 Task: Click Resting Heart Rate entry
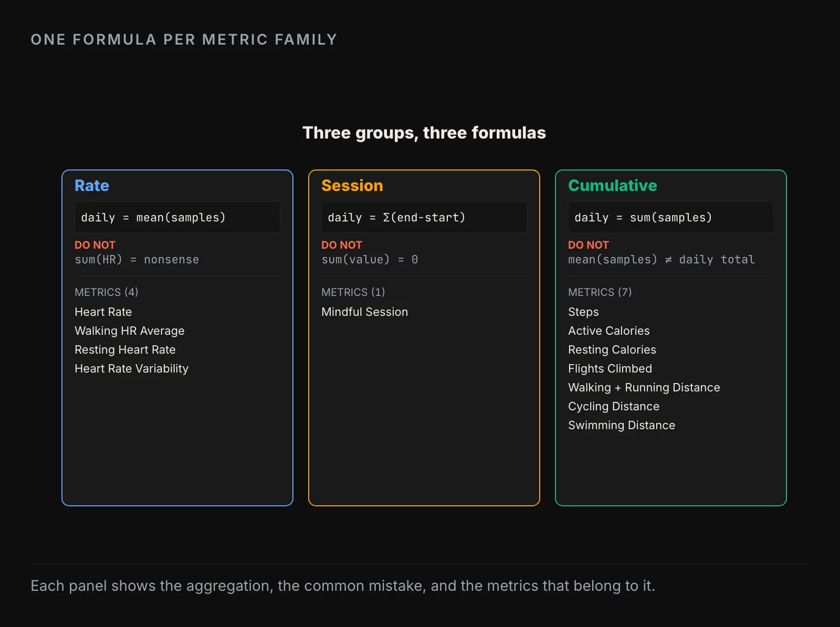pos(125,349)
